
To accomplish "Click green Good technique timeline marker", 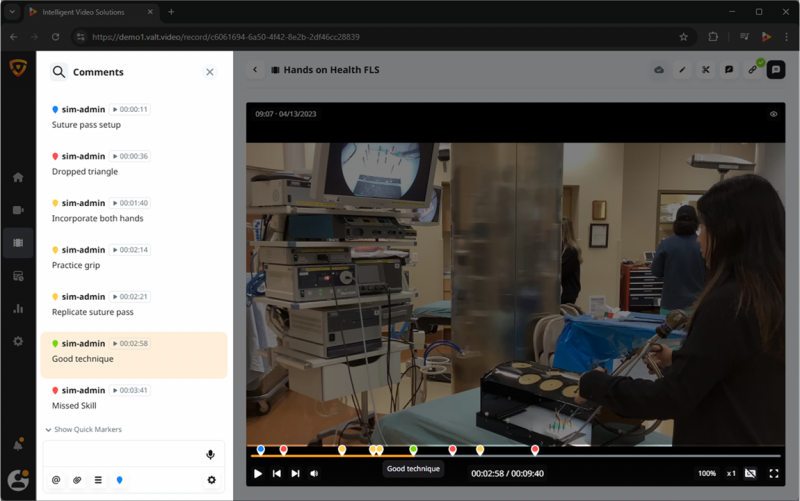I will [413, 450].
